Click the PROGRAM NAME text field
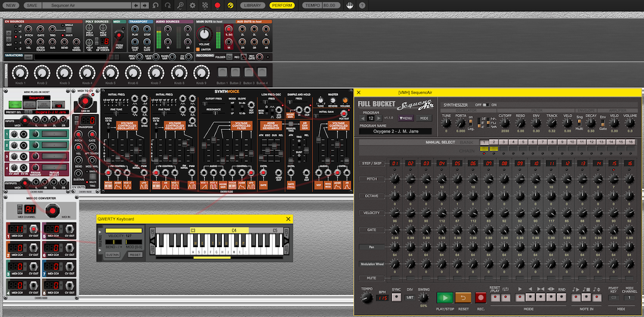The height and width of the screenshot is (317, 644). click(x=395, y=131)
